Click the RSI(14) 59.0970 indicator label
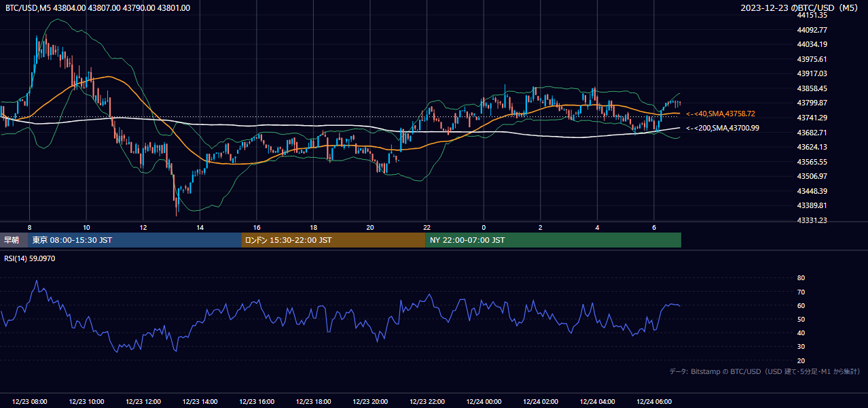 (30, 258)
